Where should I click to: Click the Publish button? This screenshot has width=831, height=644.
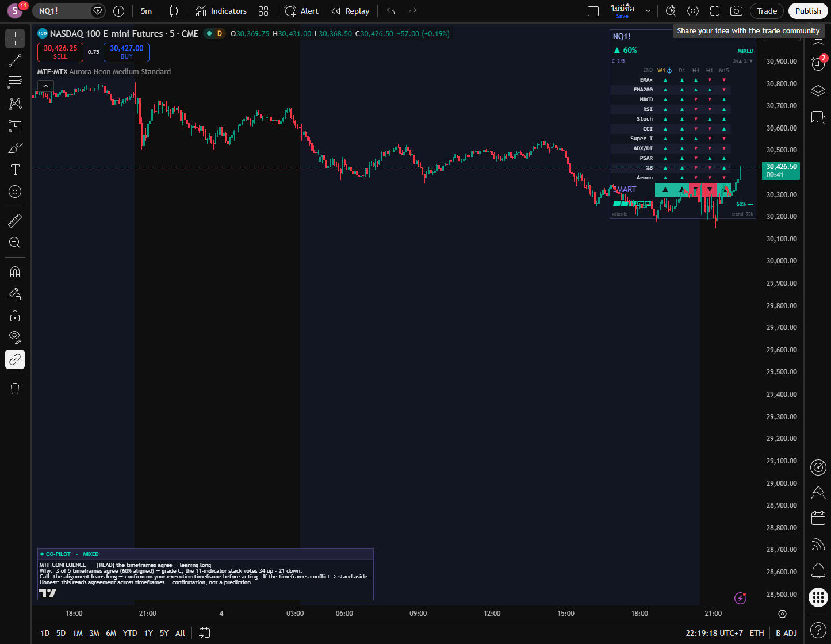pos(808,11)
